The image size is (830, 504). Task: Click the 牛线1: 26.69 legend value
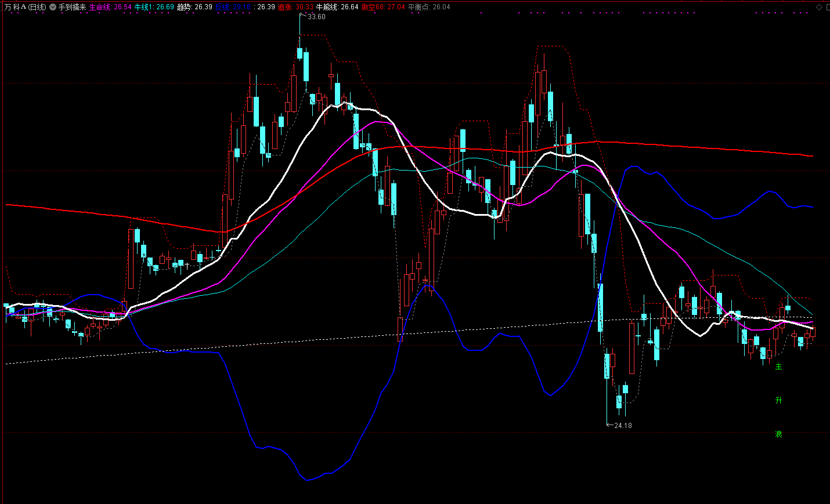[154, 7]
